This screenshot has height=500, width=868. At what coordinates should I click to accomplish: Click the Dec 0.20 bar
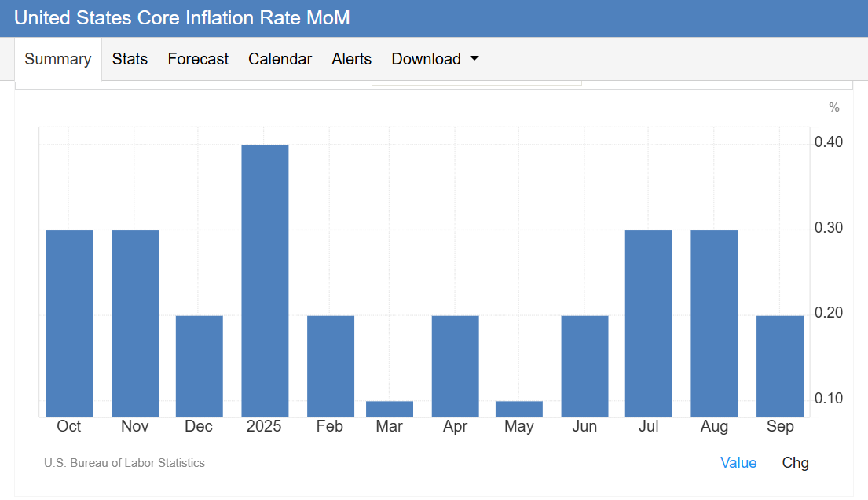pos(199,366)
